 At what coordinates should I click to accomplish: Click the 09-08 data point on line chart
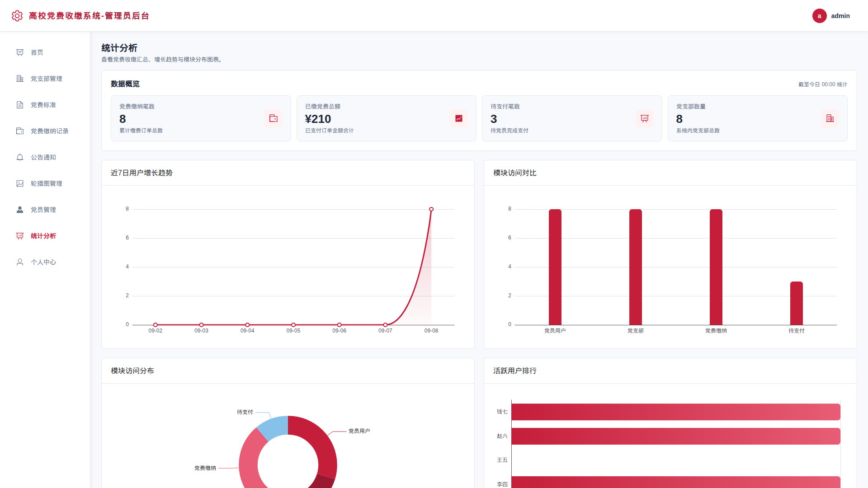pos(431,209)
